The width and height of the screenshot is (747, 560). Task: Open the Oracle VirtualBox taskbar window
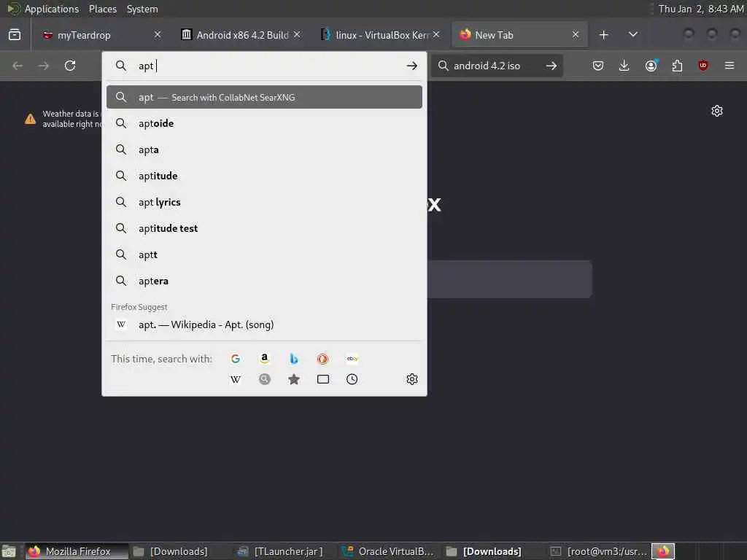388,551
